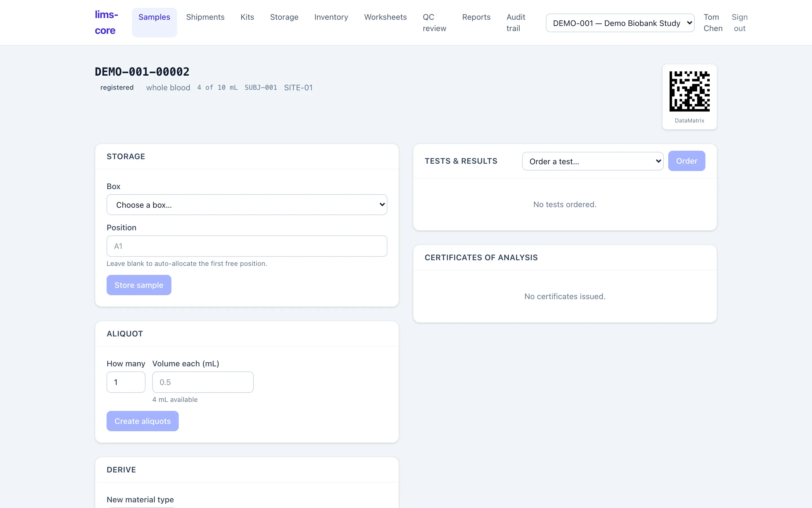This screenshot has height=508, width=812.
Task: Click the 4 of 10 mL volume text
Action: pos(217,88)
